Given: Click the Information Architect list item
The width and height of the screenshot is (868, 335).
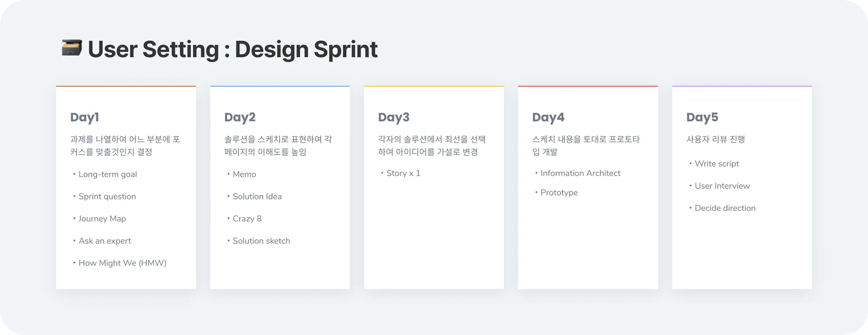Looking at the screenshot, I should coord(580,173).
